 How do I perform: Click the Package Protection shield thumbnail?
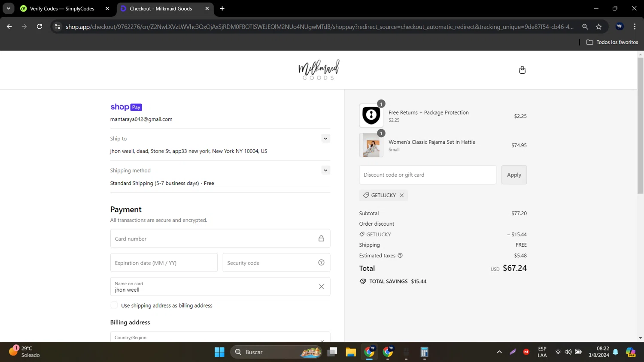tap(371, 115)
